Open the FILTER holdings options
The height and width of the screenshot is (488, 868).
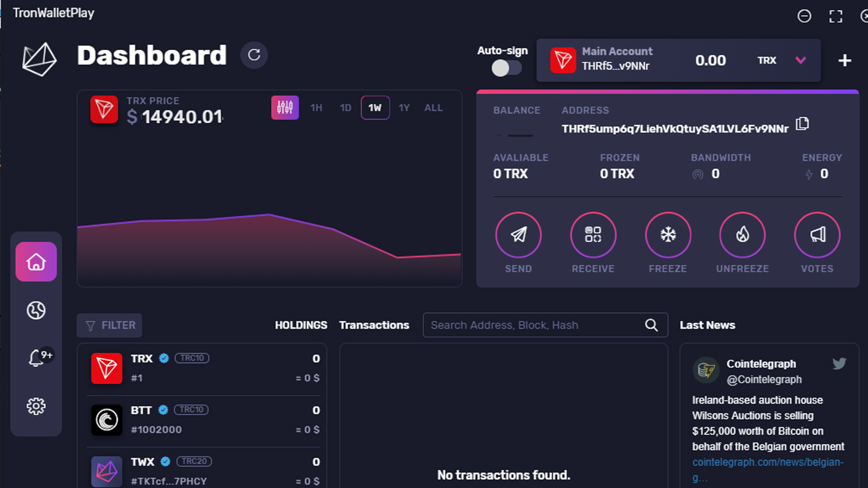(x=109, y=325)
